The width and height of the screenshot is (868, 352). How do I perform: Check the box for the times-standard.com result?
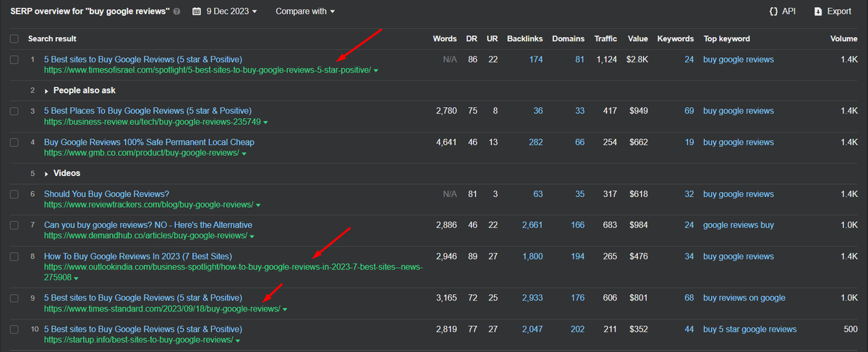tap(14, 298)
